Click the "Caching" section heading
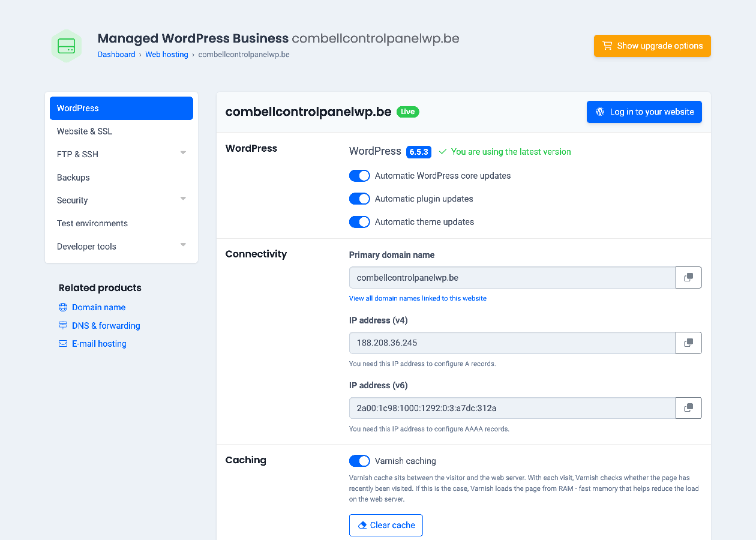The height and width of the screenshot is (540, 756). [x=246, y=460]
